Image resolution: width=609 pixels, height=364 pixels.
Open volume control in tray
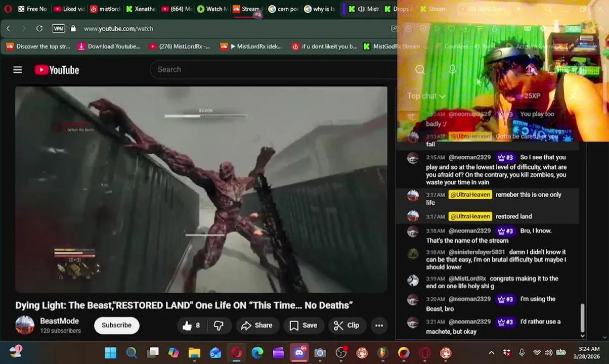point(549,352)
